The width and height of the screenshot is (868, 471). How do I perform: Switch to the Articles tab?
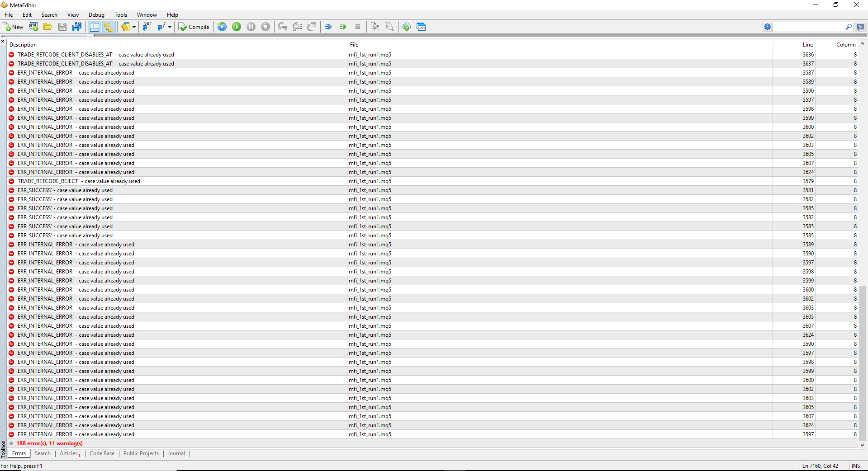point(69,453)
